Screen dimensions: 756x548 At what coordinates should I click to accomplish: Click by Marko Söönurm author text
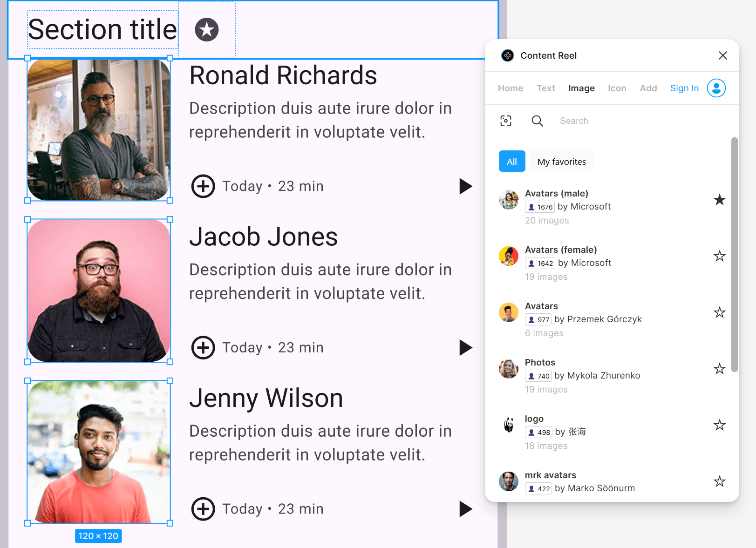(595, 488)
